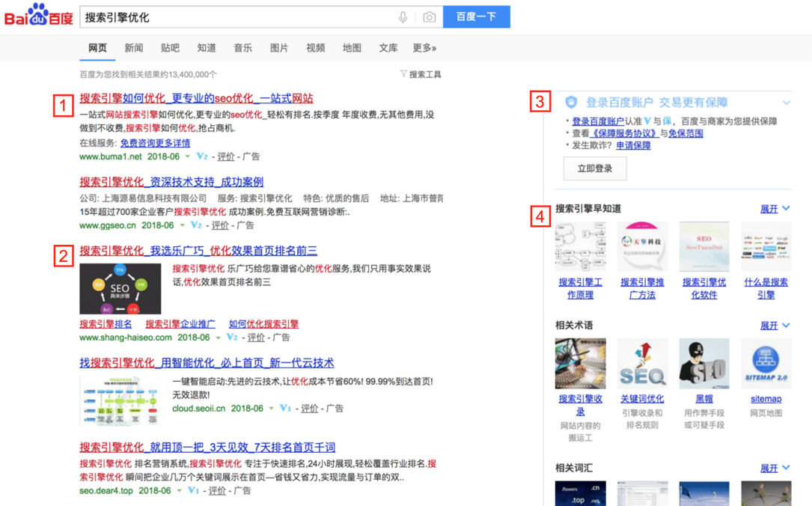Image resolution: width=812 pixels, height=506 pixels.
Task: Click the Baidu logo
Action: (39, 16)
